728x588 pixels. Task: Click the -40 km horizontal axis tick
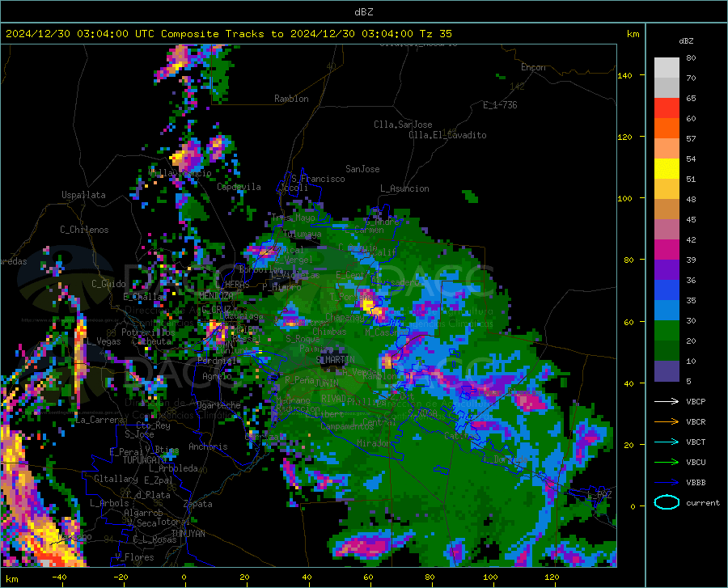pyautogui.click(x=59, y=577)
